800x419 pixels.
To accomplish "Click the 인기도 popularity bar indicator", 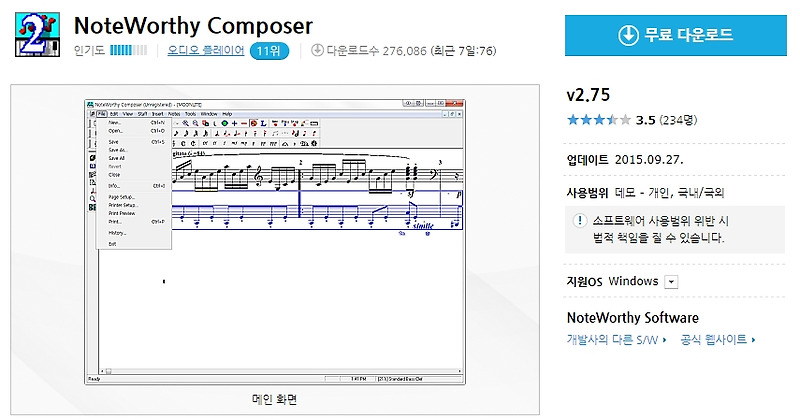I will click(x=128, y=50).
